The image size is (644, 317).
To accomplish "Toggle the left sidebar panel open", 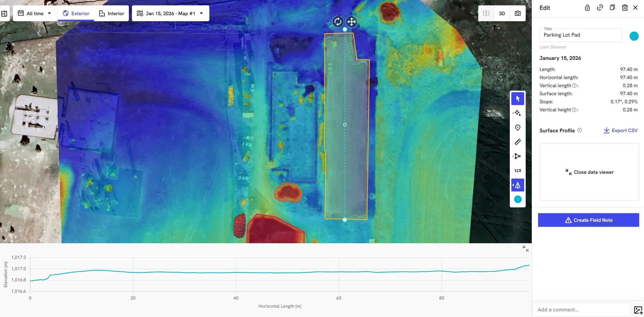I will [4, 13].
